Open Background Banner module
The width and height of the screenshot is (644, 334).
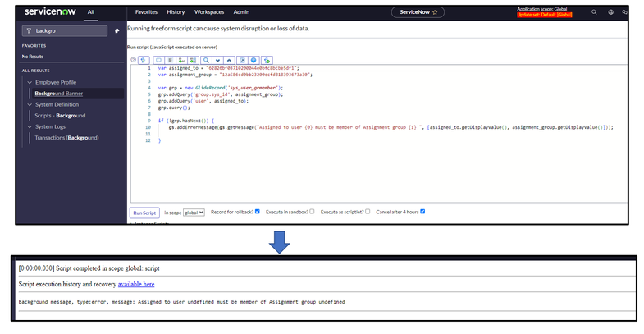[59, 94]
